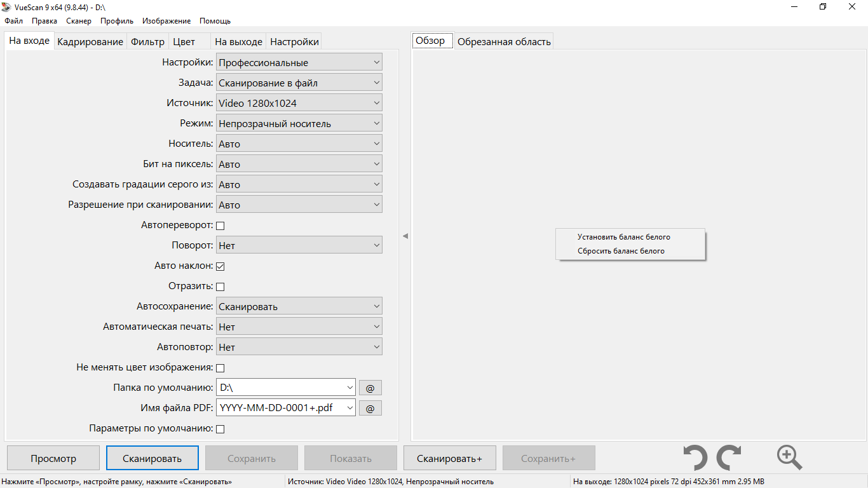Click the Просмотр button
868x488 pixels.
coord(53,458)
